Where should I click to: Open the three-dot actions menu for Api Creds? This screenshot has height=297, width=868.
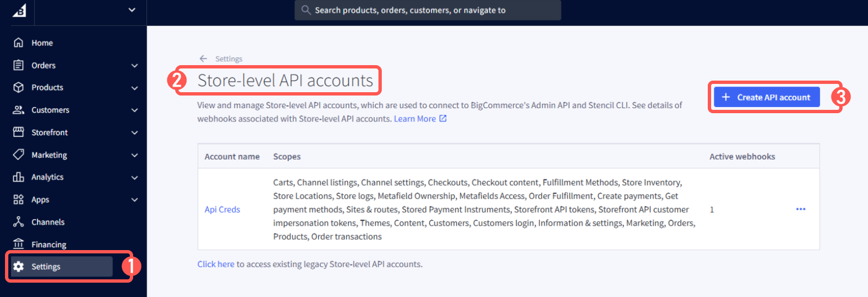pyautogui.click(x=801, y=209)
